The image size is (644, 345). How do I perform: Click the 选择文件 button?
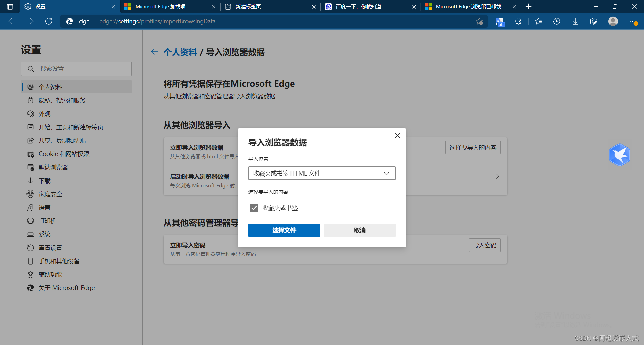(284, 230)
